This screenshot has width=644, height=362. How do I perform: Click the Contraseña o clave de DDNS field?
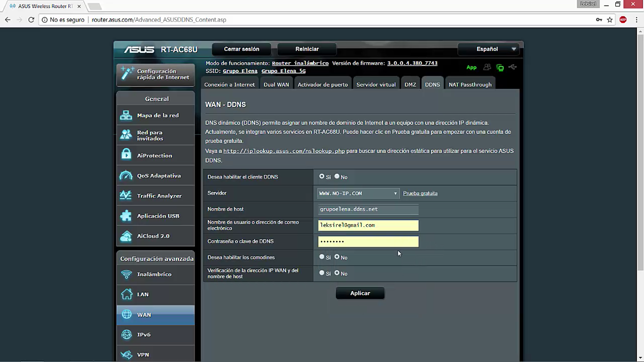coord(368,241)
